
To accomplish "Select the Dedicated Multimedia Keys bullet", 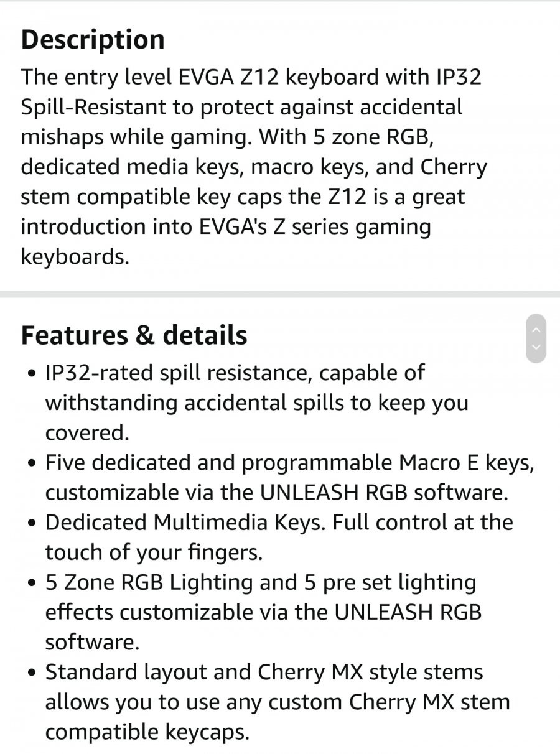I will (279, 537).
